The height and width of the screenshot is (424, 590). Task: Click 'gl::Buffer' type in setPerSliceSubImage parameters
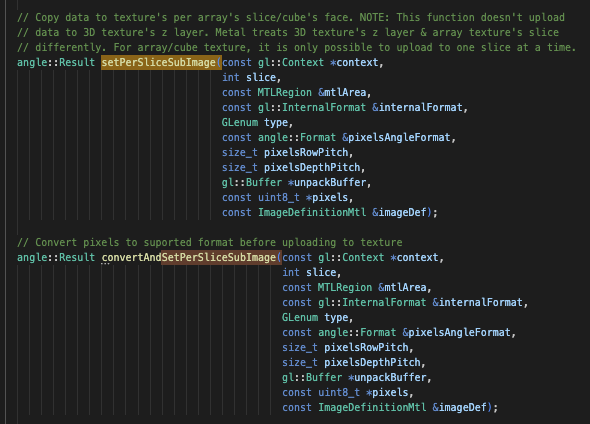(252, 183)
